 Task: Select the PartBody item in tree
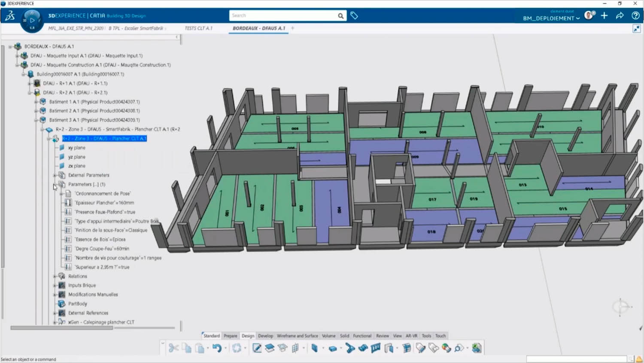click(77, 304)
